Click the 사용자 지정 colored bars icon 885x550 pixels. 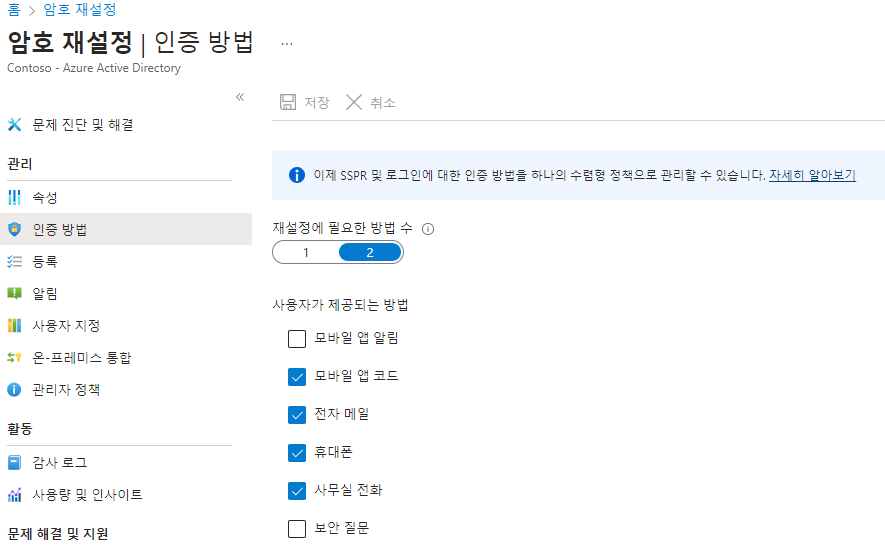point(14,325)
